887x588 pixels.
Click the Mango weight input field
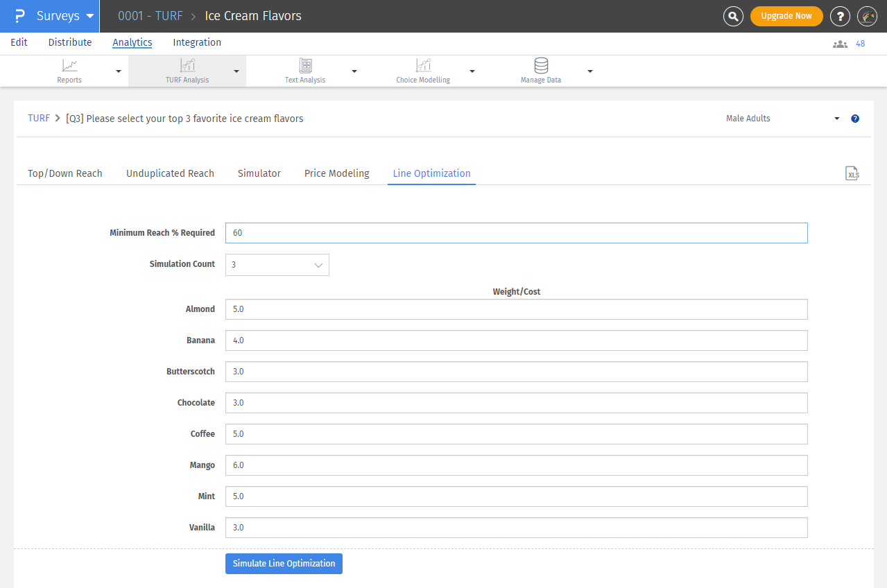[516, 465]
